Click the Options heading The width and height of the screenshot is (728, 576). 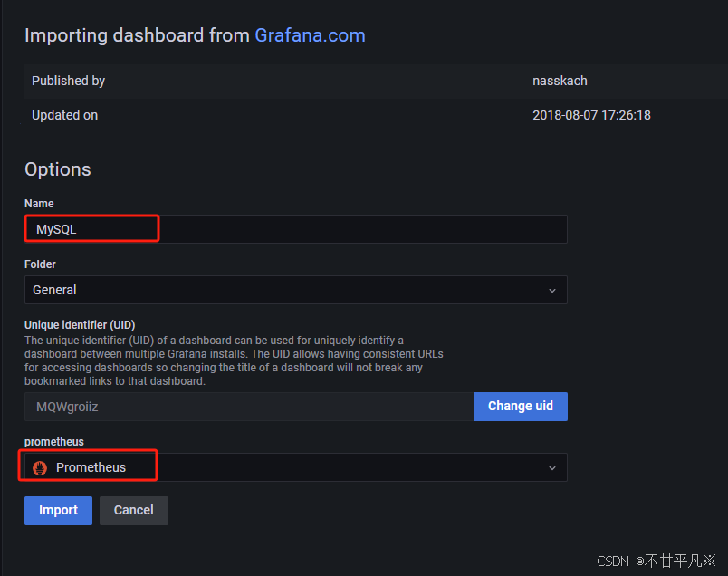(58, 169)
